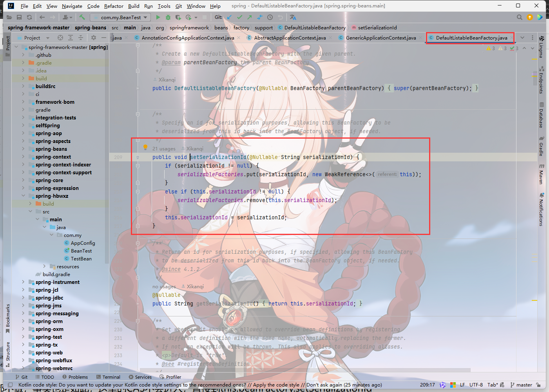Collapse the spring-hbwxz module
Image resolution: width=549 pixels, height=392 pixels.
click(23, 196)
